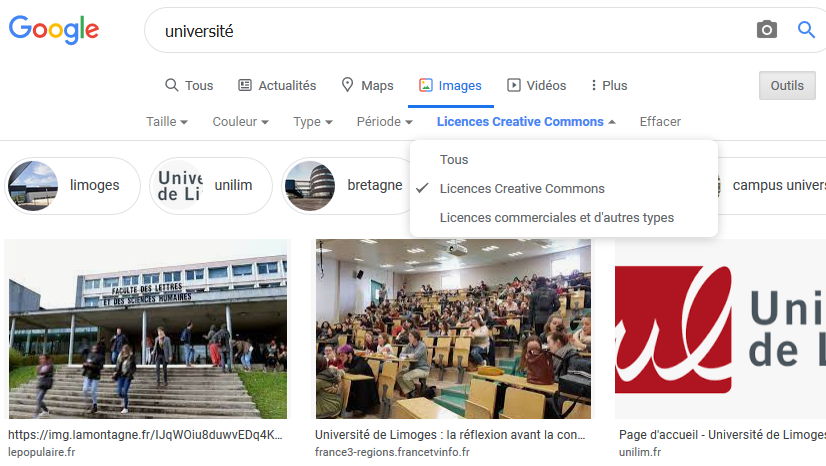Image resolution: width=826 pixels, height=466 pixels.
Task: Switch to the Actualités tab
Action: [277, 86]
